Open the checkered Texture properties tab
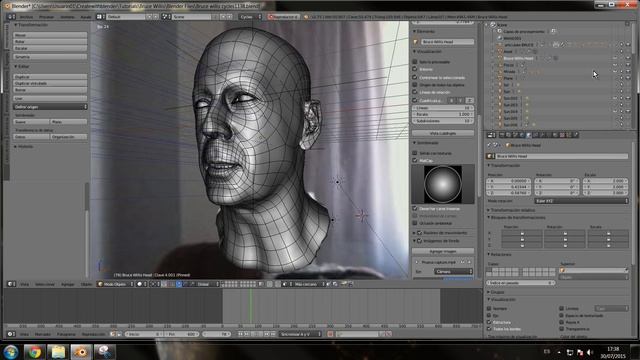The image size is (640, 360). (562, 135)
